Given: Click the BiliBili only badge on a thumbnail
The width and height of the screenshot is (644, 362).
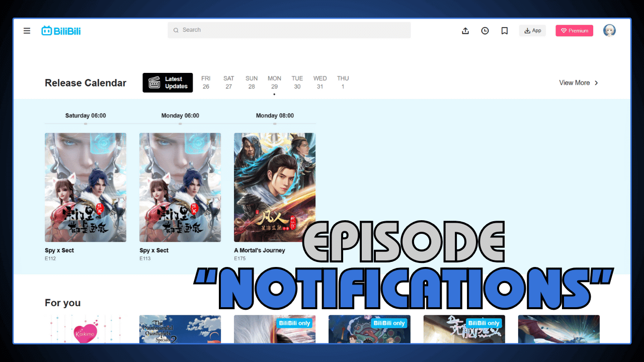Looking at the screenshot, I should 294,323.
